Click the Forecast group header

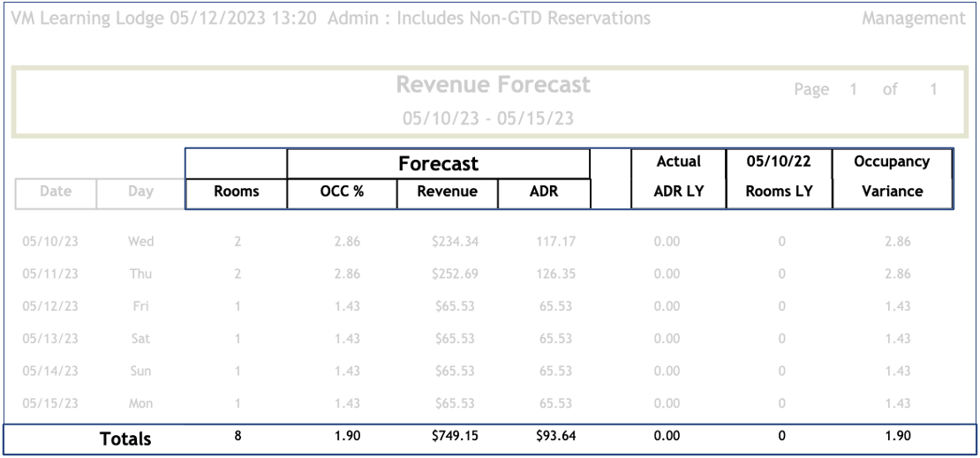click(x=438, y=163)
